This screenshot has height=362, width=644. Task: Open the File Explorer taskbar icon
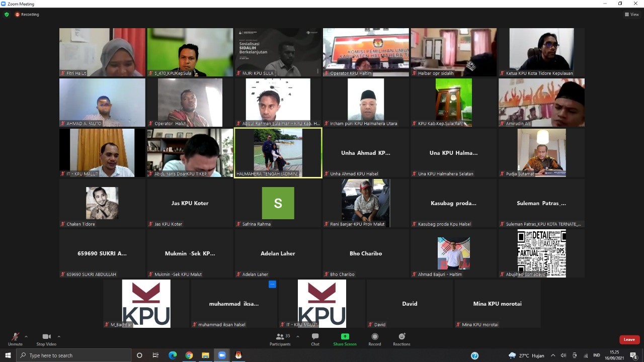coord(205,355)
